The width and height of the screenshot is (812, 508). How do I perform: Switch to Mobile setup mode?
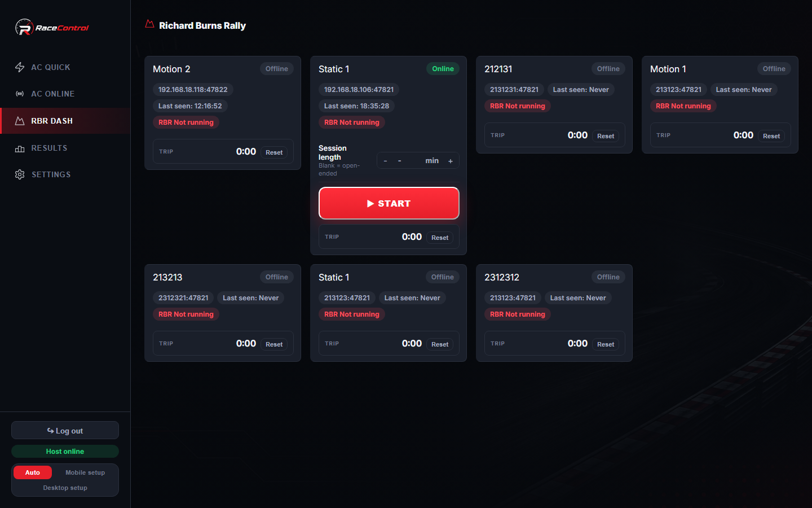85,472
